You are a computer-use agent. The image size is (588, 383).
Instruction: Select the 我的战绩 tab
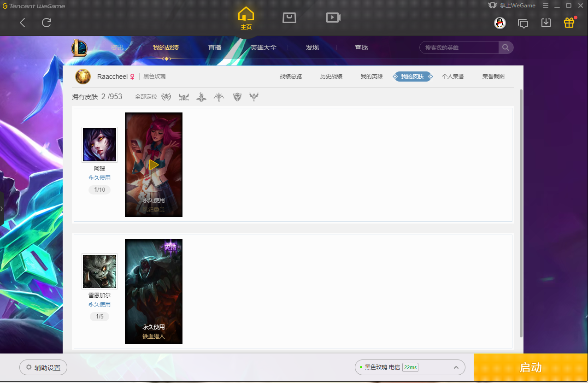(x=166, y=47)
